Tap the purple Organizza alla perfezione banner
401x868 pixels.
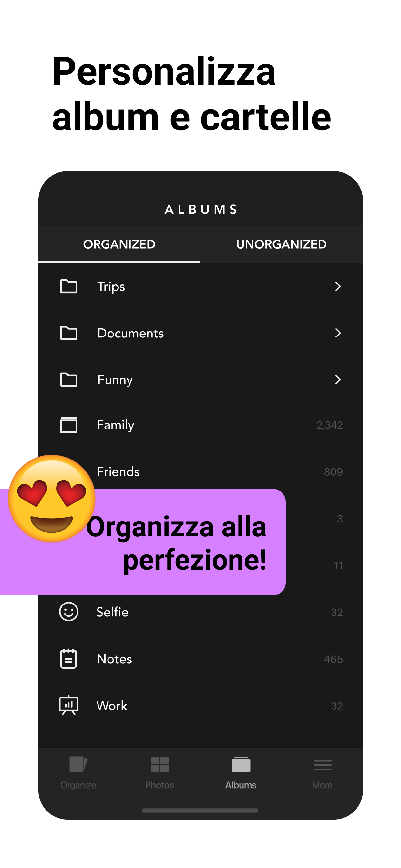[x=143, y=542]
